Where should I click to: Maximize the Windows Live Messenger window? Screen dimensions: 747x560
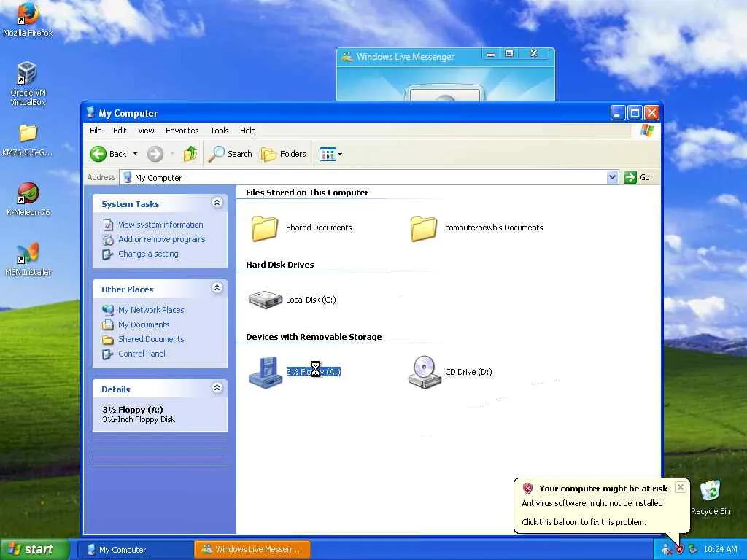(509, 54)
